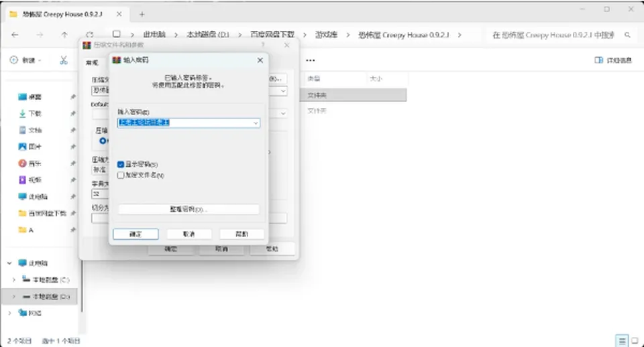Open chevron after 本地磁盘 (D:) in breadcrumb
The width and height of the screenshot is (644, 347).
(x=240, y=36)
